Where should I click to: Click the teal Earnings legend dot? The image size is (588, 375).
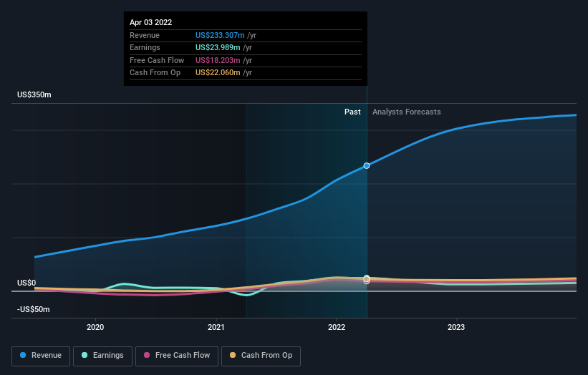pos(85,355)
